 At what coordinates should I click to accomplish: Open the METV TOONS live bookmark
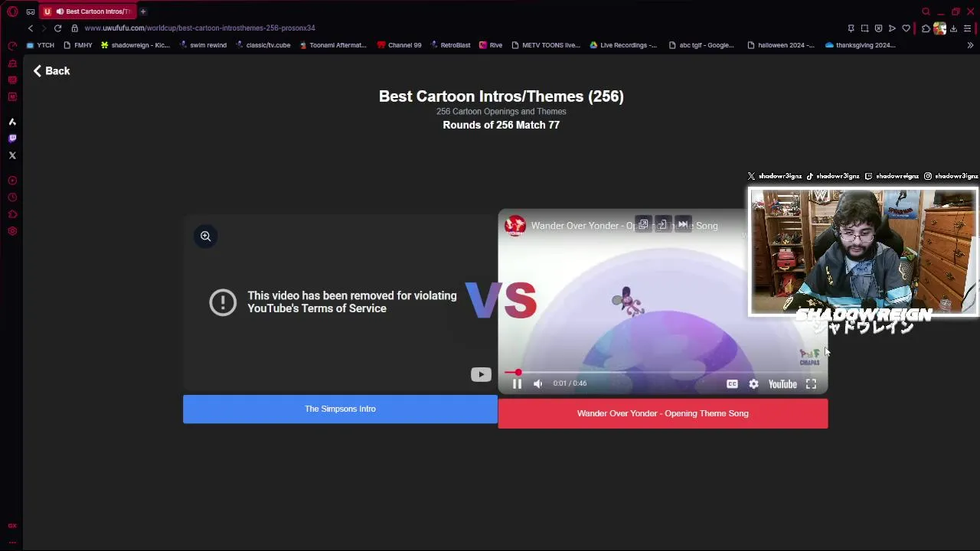pyautogui.click(x=546, y=45)
